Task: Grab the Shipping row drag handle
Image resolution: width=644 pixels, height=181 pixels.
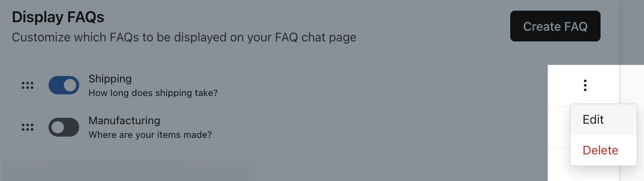Action: click(28, 85)
